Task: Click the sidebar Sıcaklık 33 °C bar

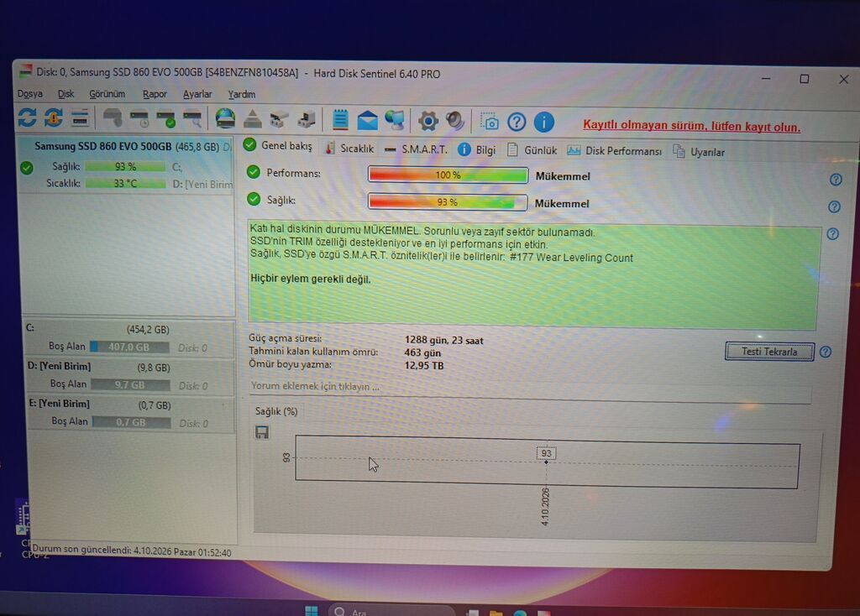Action: (126, 183)
